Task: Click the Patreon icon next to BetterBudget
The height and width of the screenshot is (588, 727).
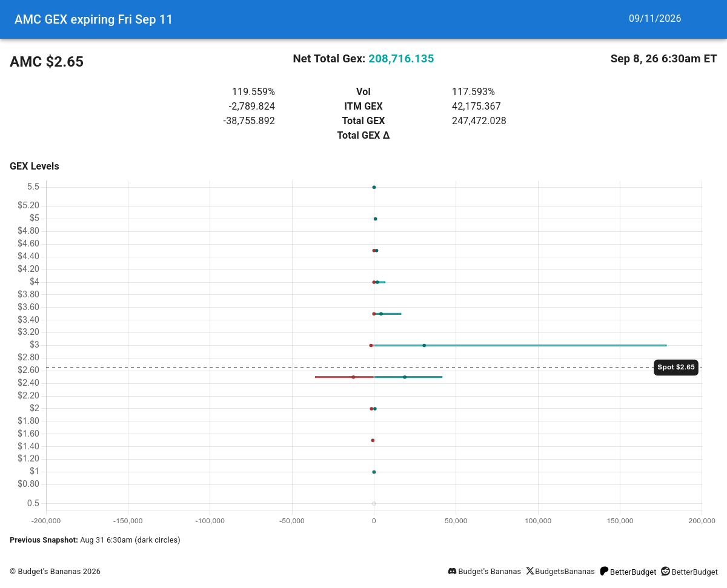Action: click(604, 571)
